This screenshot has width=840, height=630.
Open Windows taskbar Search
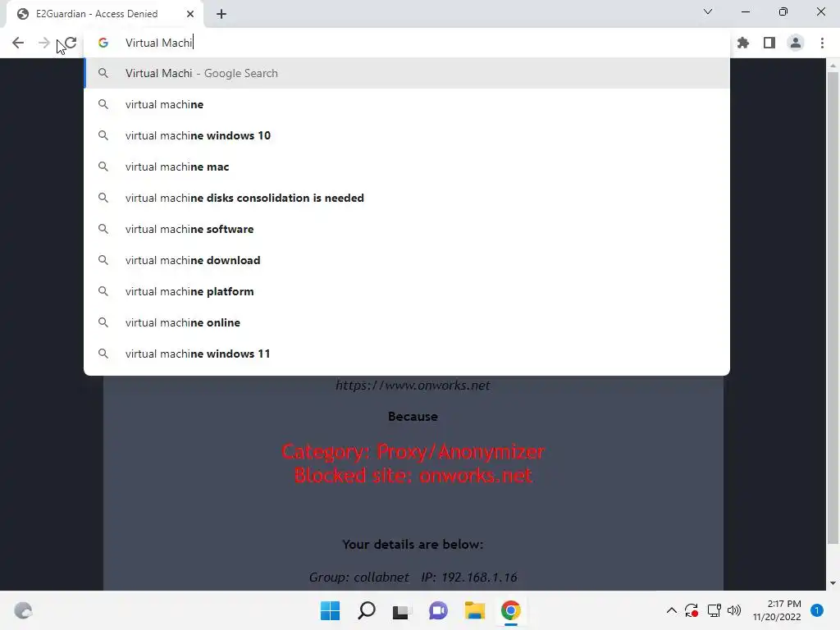tap(367, 610)
